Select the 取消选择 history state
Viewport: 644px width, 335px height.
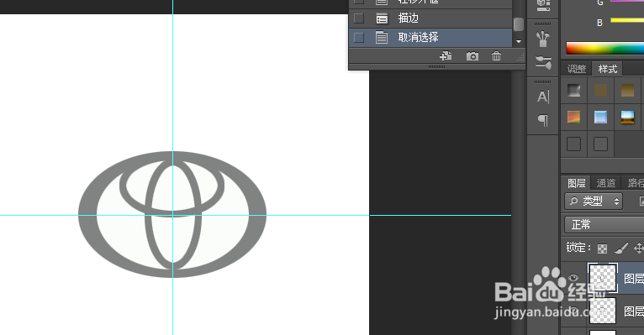(x=430, y=37)
